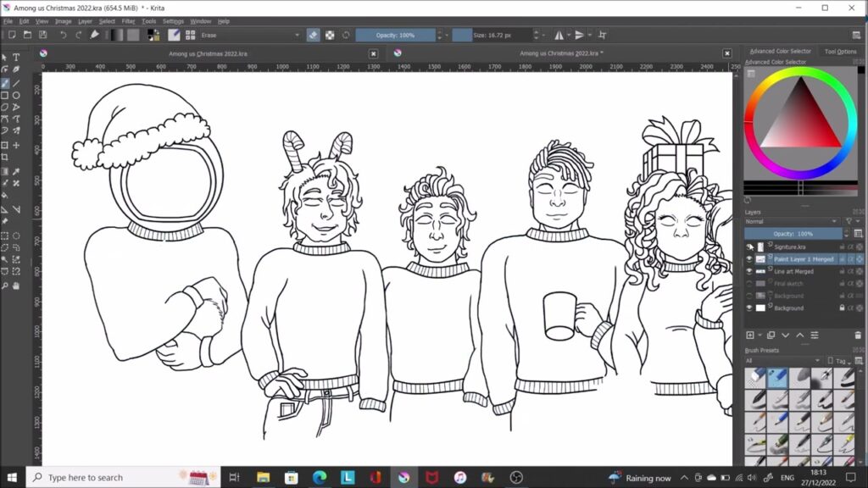The image size is (868, 488).
Task: Open the Edit menu
Action: pyautogui.click(x=24, y=21)
